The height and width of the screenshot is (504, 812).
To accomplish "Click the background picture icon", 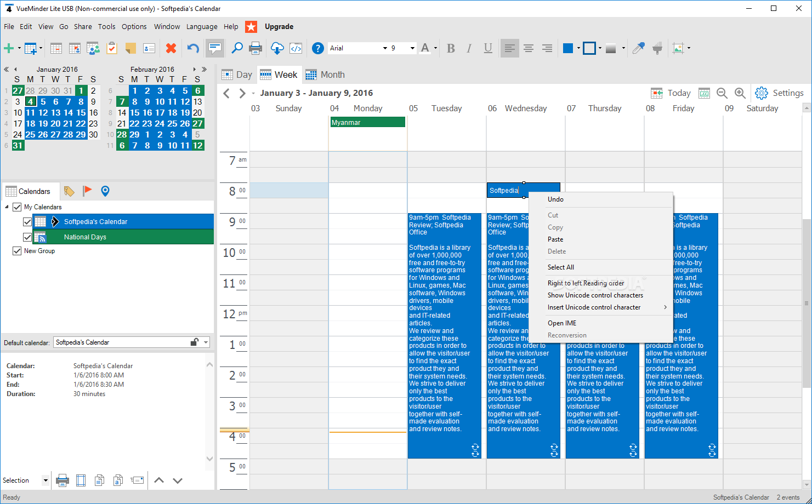I will tap(678, 48).
